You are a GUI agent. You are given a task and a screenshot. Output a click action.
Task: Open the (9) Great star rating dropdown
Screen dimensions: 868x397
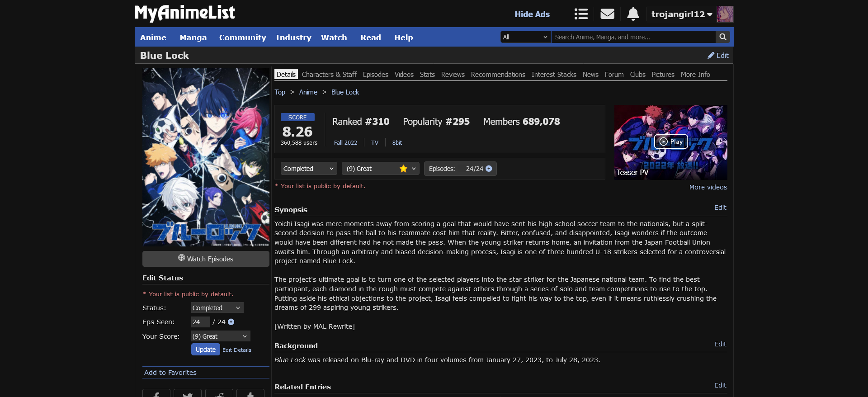(x=380, y=169)
